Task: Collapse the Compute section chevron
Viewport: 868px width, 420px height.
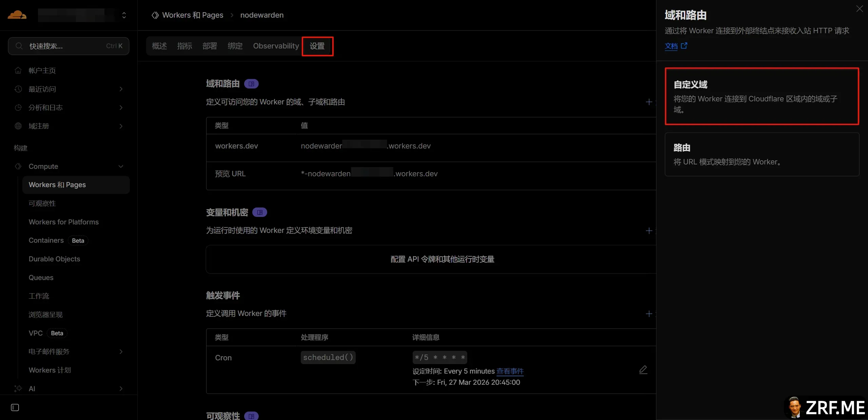Action: [121, 166]
